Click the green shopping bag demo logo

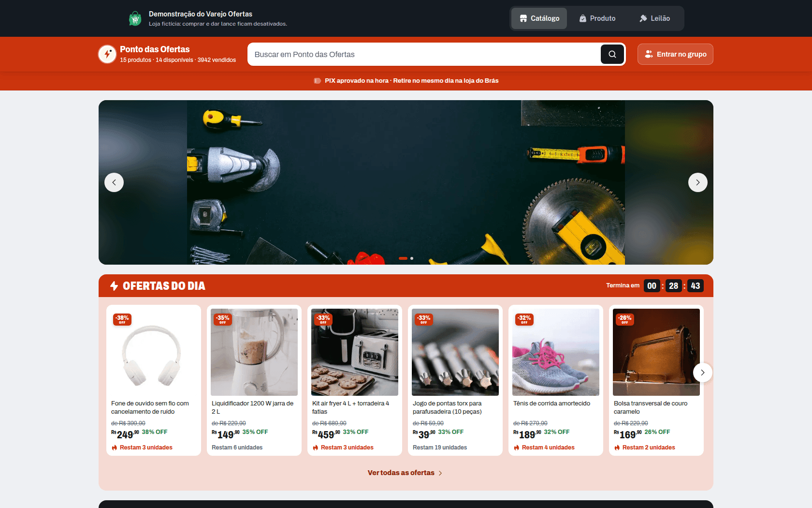tap(135, 18)
